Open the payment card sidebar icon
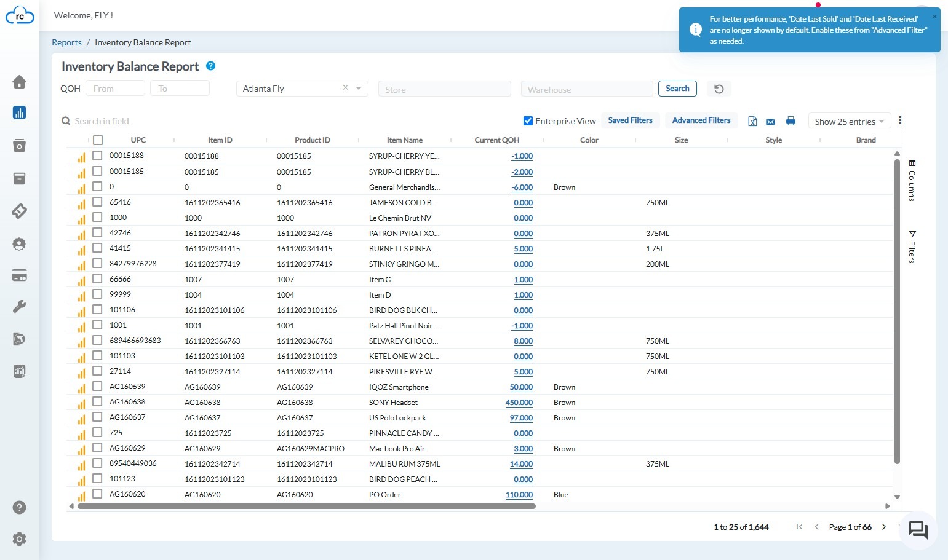Image resolution: width=948 pixels, height=560 pixels. 19,275
